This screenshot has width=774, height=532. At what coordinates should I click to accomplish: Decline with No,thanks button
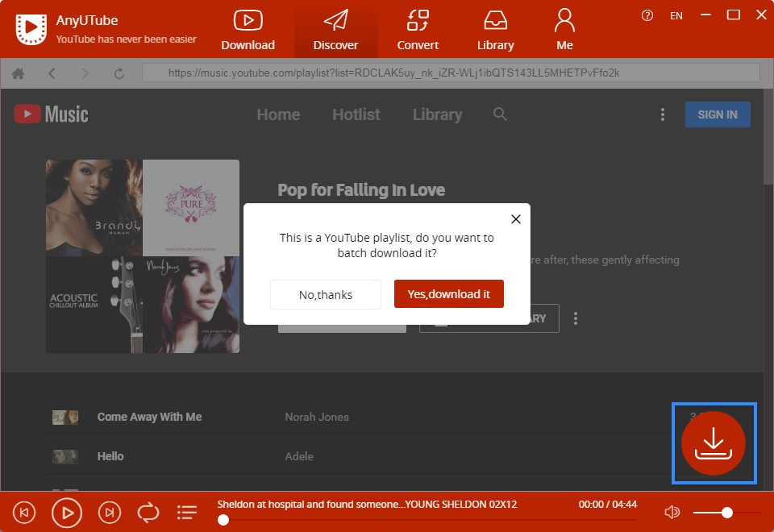(325, 295)
